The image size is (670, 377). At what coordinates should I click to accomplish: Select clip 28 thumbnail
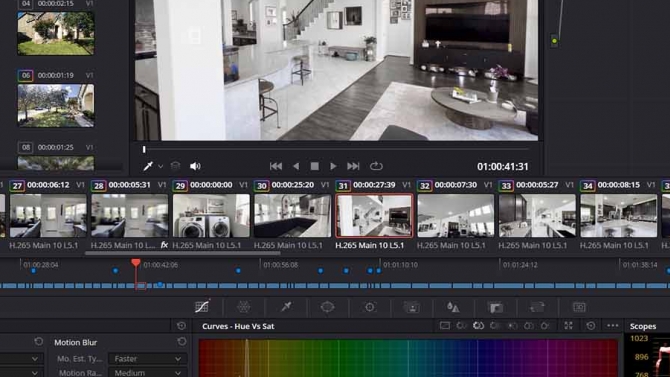coord(129,215)
